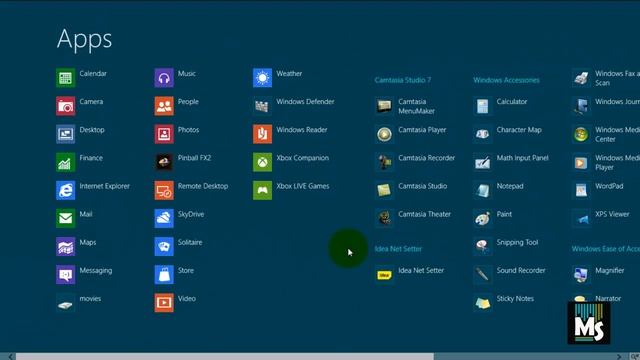Launch the Windows Reader icon
This screenshot has height=360, width=640.
262,134
